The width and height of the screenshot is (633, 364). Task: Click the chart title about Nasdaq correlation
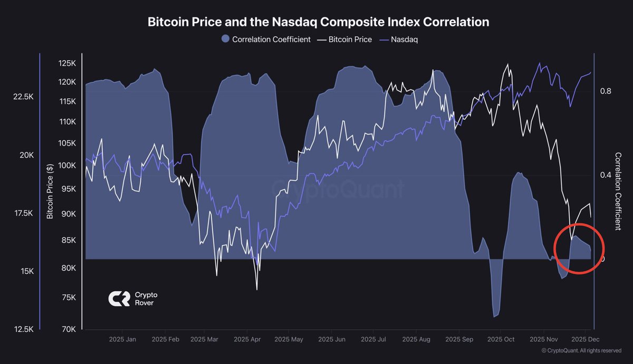[318, 22]
